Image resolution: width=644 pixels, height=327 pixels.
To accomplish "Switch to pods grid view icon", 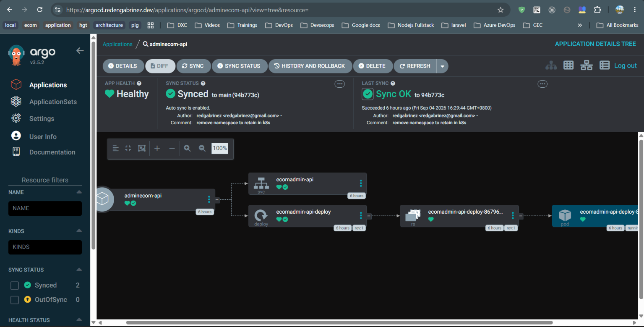I will (x=568, y=65).
